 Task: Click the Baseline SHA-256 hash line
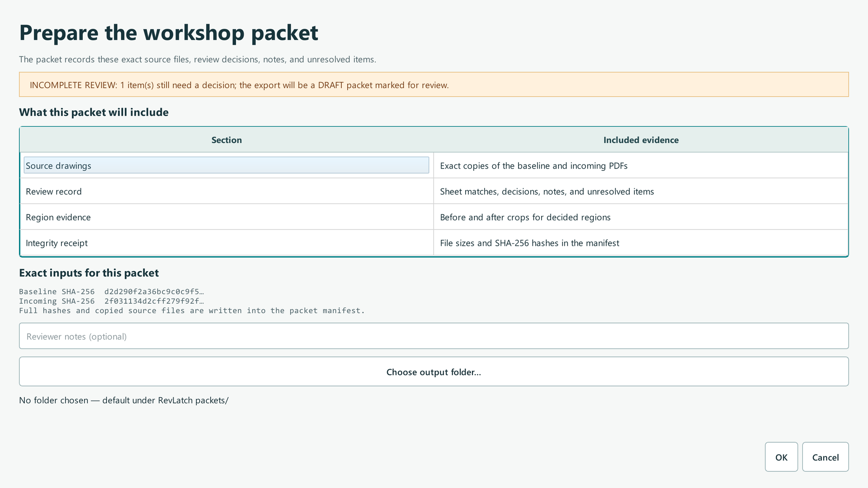pyautogui.click(x=111, y=291)
